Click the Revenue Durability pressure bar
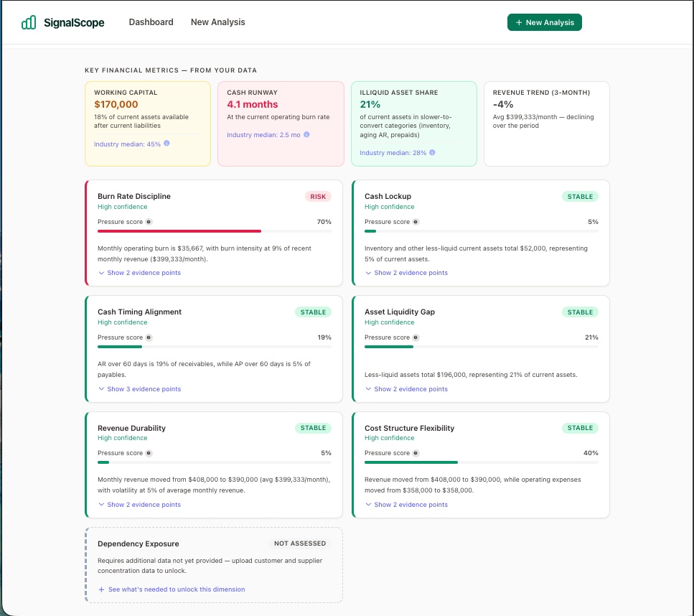The width and height of the screenshot is (694, 616). tap(103, 462)
